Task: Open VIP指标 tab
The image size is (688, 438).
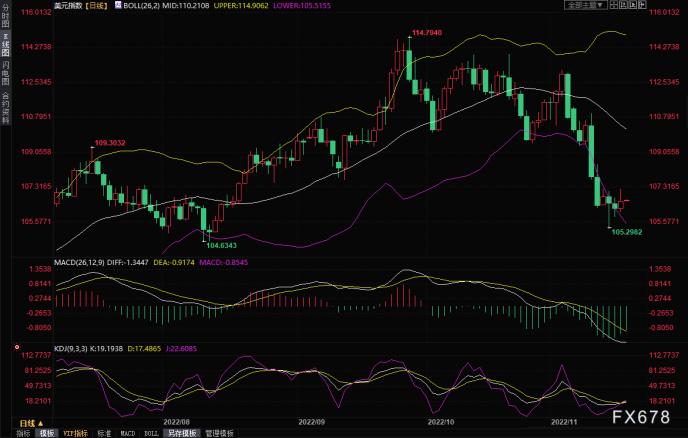Action: (x=75, y=433)
